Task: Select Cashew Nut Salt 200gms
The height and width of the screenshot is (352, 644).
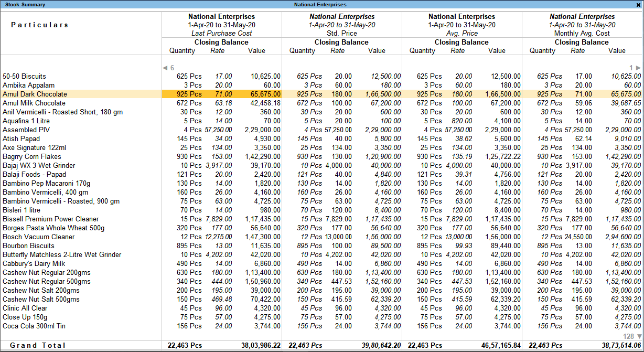Action: pyautogui.click(x=41, y=290)
